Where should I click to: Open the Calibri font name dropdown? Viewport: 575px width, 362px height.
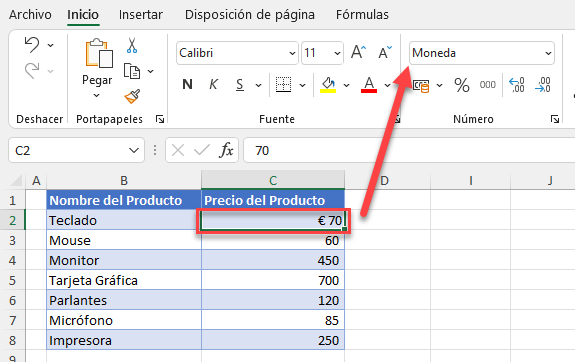pos(292,53)
